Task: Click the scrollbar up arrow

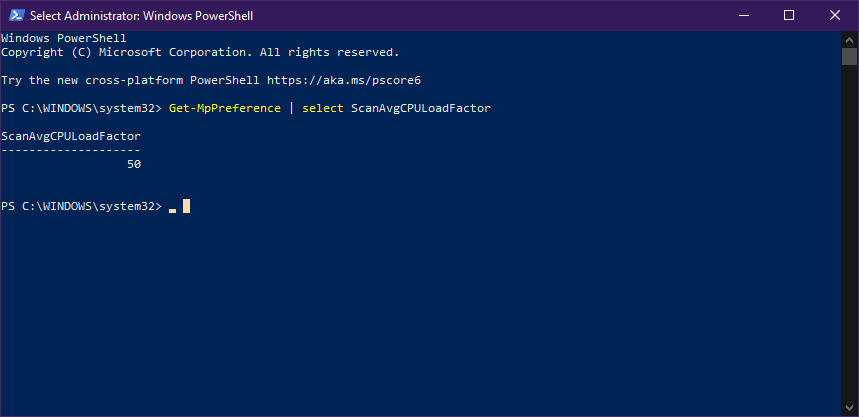Action: (x=850, y=38)
